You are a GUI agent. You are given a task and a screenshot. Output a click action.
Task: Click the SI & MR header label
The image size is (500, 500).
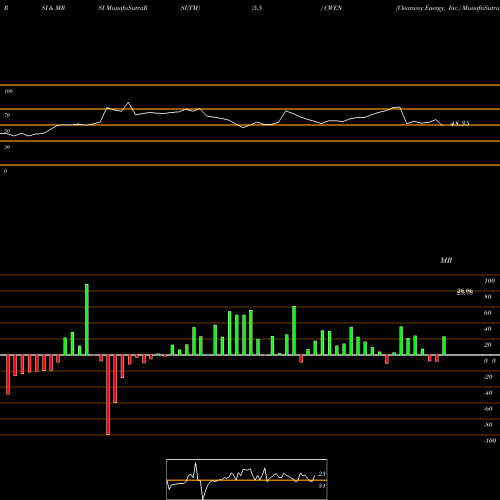(53, 8)
